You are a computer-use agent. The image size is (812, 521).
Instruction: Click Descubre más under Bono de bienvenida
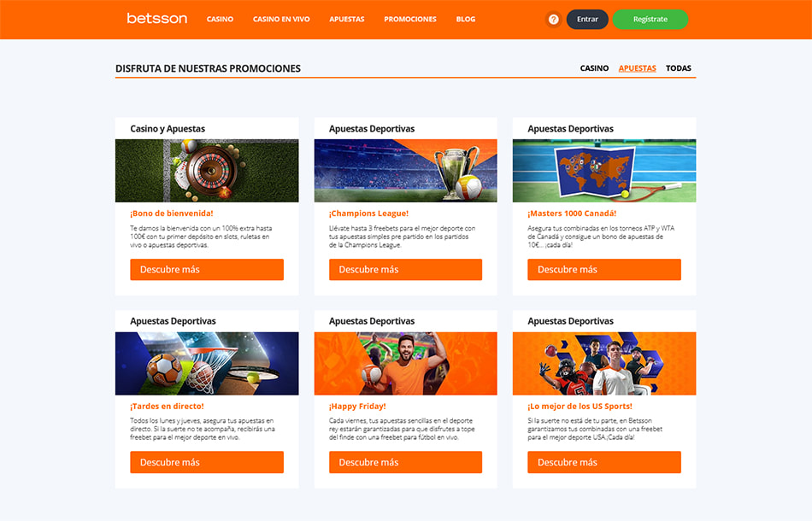(x=207, y=270)
